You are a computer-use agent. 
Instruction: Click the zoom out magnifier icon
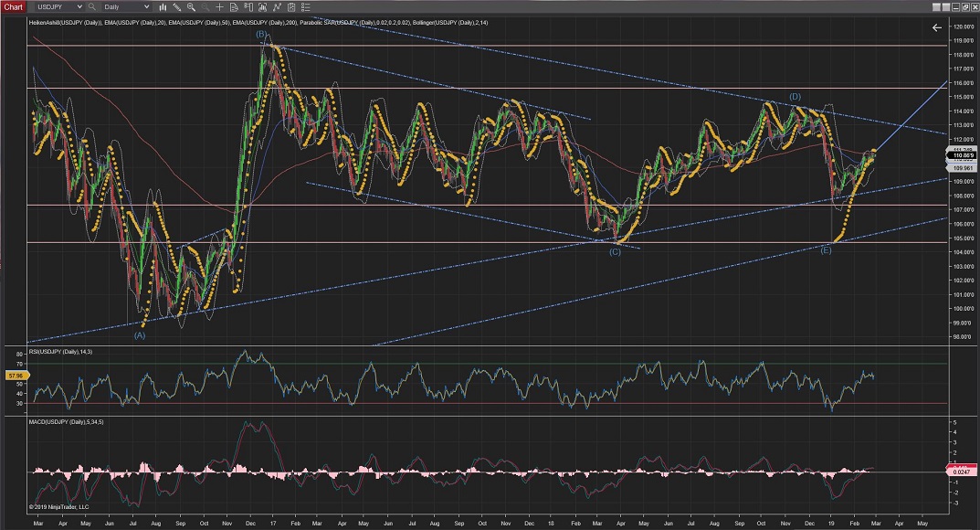click(205, 7)
